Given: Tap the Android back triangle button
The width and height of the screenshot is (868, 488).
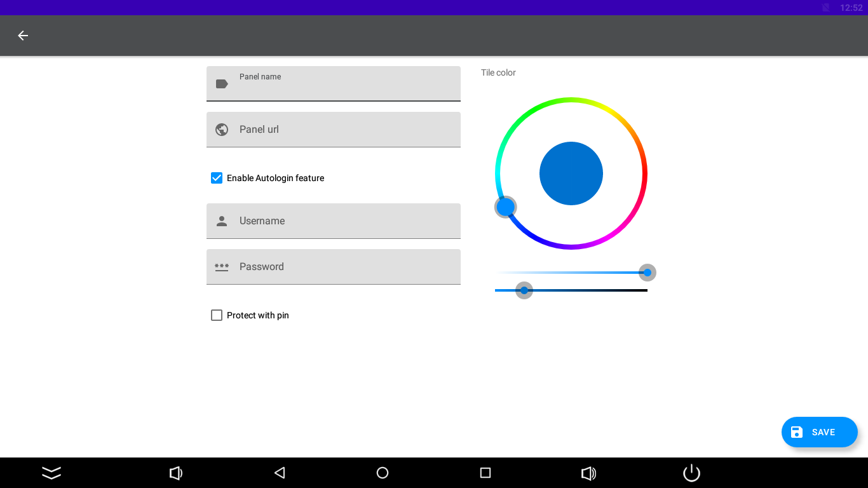Looking at the screenshot, I should click(280, 473).
